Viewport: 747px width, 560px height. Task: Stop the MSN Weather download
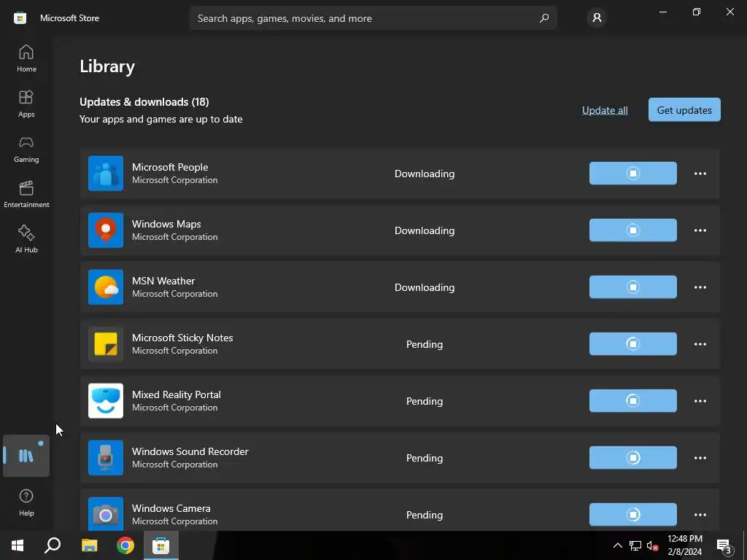click(x=632, y=287)
